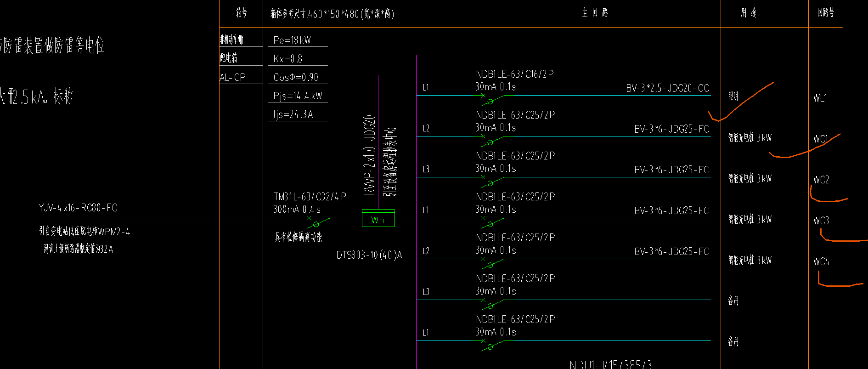Select the DTS803-10(40)A meter model text
868x369 pixels.
click(x=369, y=255)
